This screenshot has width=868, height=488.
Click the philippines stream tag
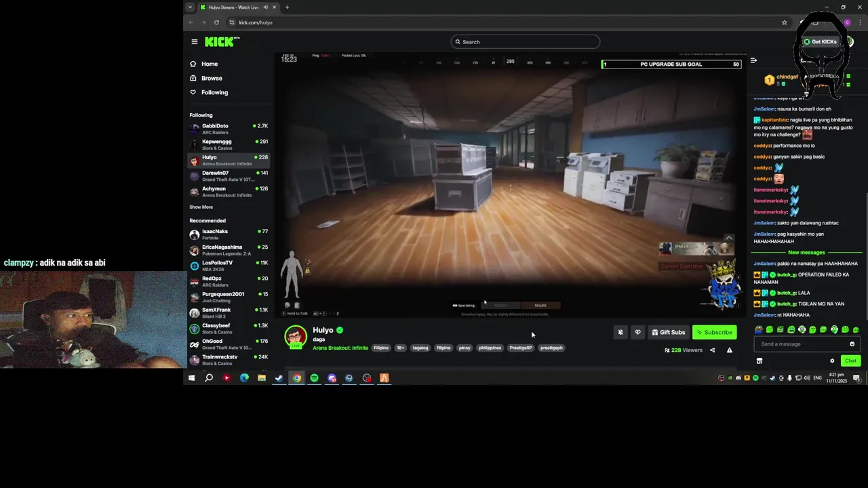point(490,348)
